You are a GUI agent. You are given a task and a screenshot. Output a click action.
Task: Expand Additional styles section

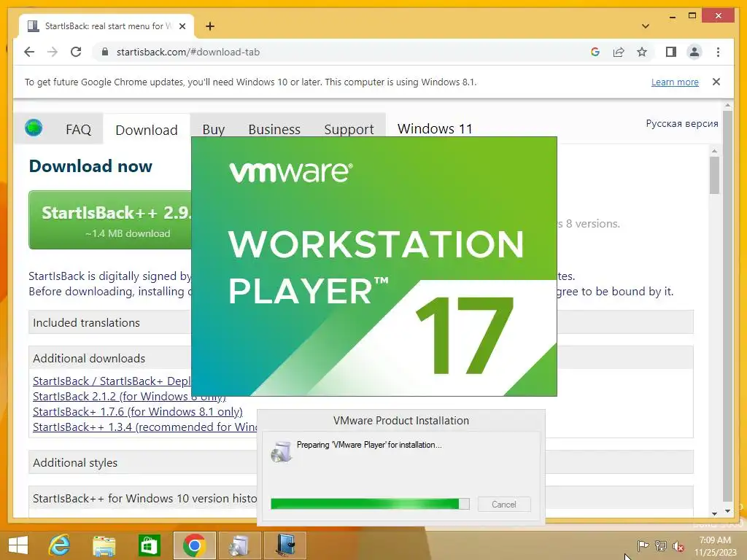[x=143, y=462]
